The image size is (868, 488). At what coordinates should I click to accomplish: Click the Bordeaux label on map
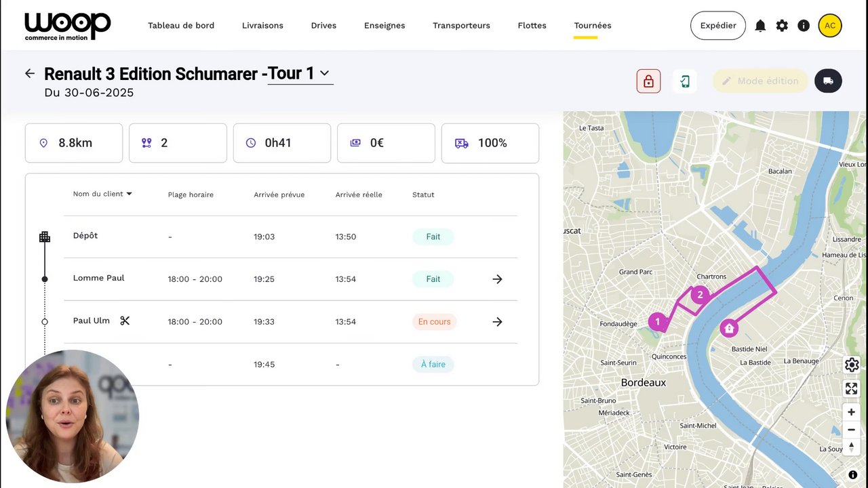click(644, 383)
